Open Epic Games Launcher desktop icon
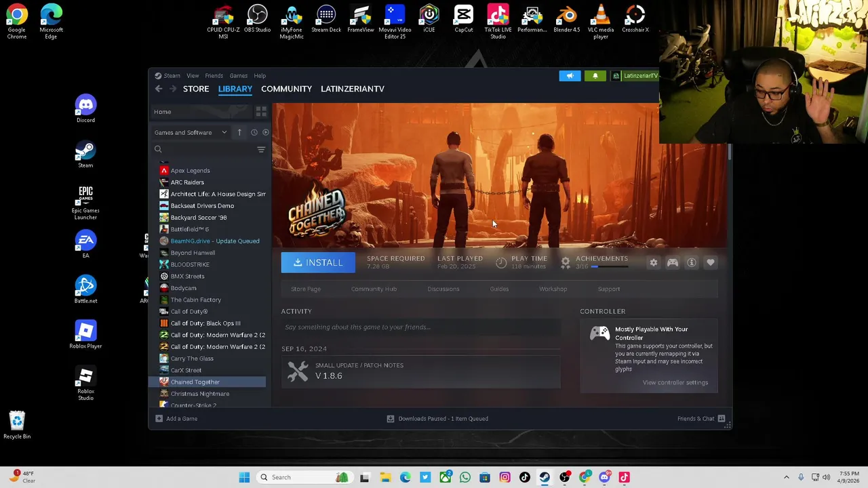This screenshot has width=868, height=488. (85, 203)
